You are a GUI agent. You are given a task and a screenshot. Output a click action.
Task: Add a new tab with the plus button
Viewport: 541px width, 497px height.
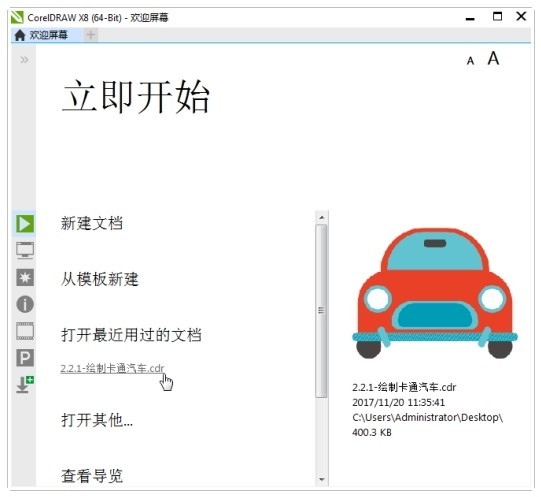91,35
